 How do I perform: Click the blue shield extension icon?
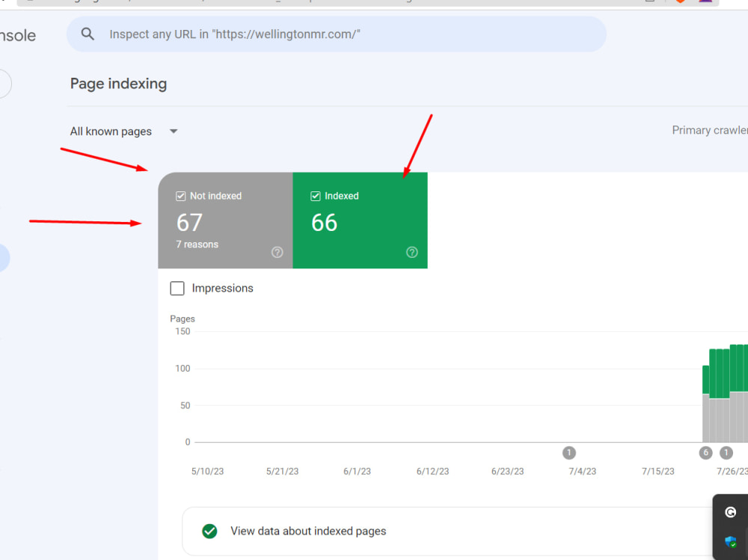pos(730,542)
